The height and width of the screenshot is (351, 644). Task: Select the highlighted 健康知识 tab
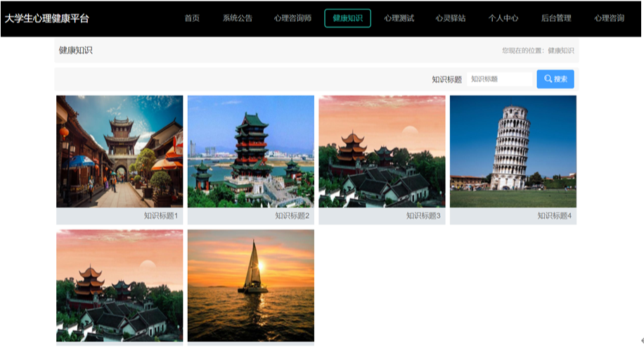tap(347, 18)
